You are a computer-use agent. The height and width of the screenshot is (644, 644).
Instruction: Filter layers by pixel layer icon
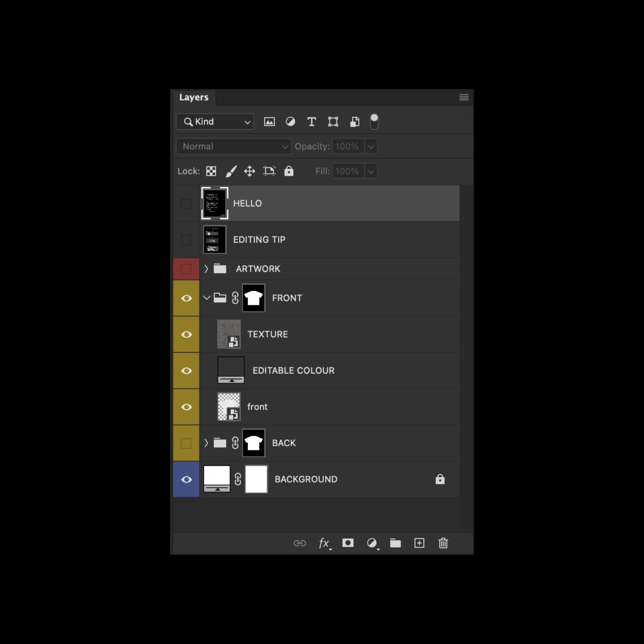click(x=269, y=122)
